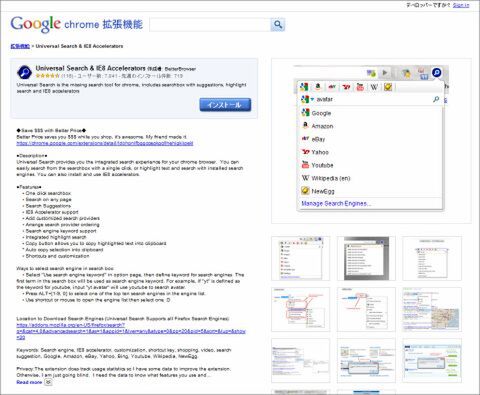Click the 'Universal Search & IE8 Accelerators' title heading
This screenshot has height=395, width=480.
point(91,68)
